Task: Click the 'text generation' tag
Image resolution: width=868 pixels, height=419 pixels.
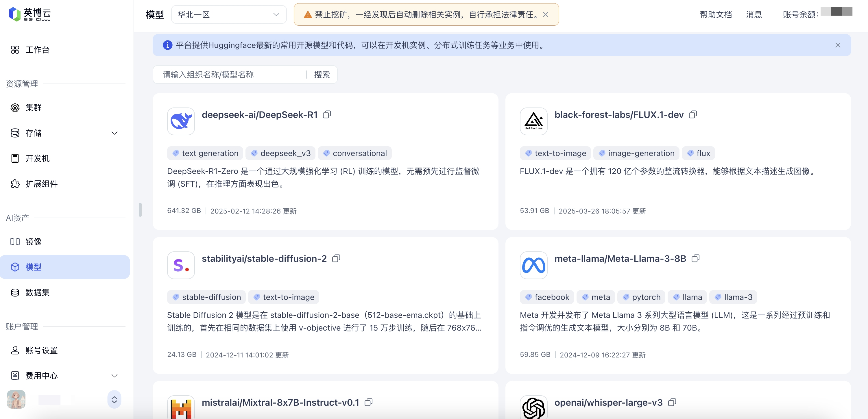Action: pyautogui.click(x=205, y=153)
